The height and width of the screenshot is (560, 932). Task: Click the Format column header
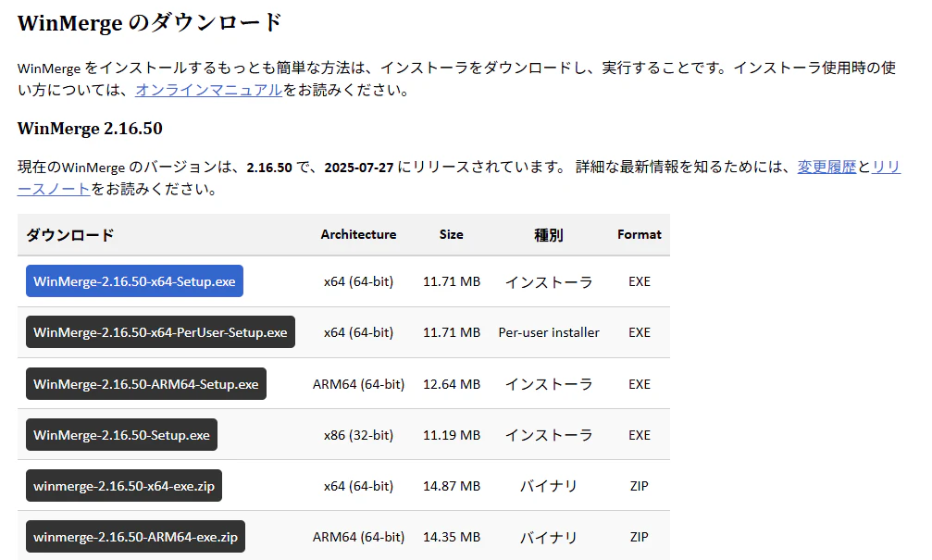tap(639, 234)
